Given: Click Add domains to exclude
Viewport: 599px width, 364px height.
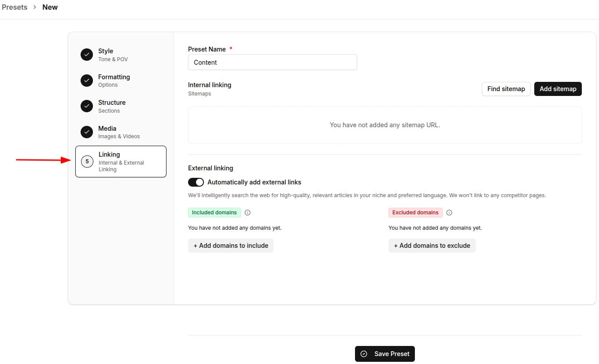Looking at the screenshot, I should click(432, 245).
